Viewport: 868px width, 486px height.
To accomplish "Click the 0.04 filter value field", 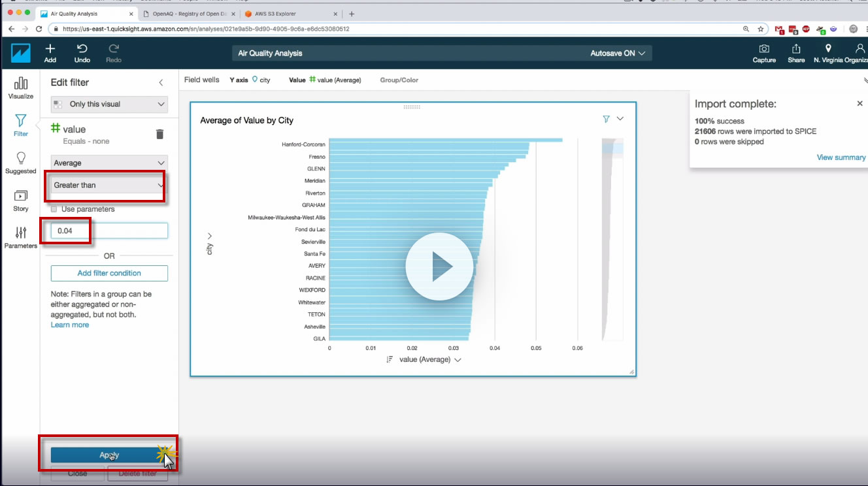I will (x=109, y=231).
